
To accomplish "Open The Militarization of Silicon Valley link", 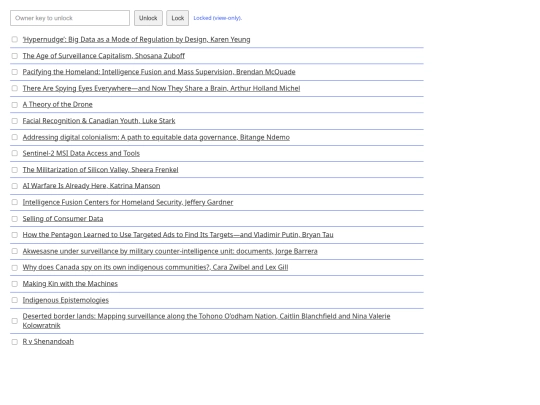I will coord(101,170).
